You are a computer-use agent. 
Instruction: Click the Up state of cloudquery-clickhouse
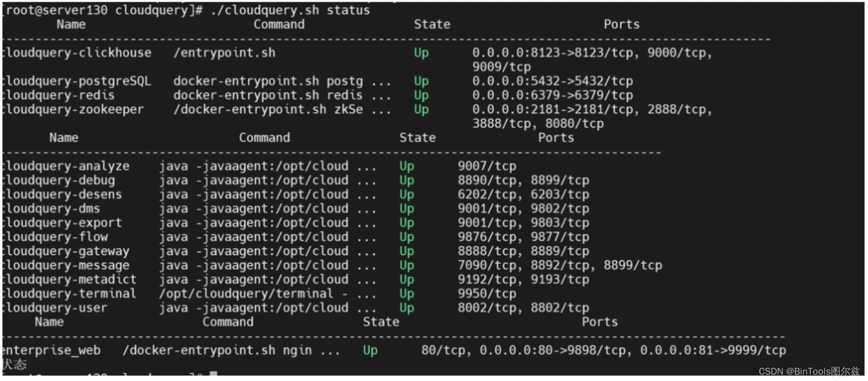click(421, 53)
